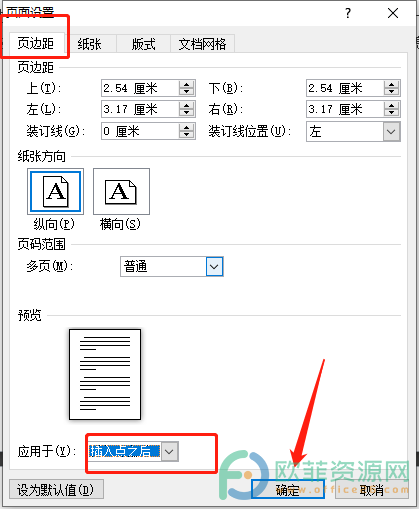
Task: Click the 装订线位置(U) label
Action: coord(250,131)
